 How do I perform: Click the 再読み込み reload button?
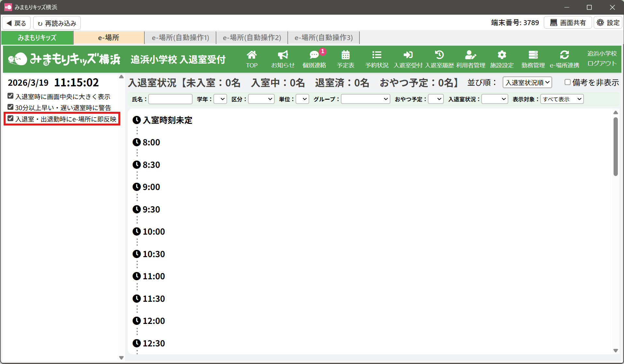[57, 23]
